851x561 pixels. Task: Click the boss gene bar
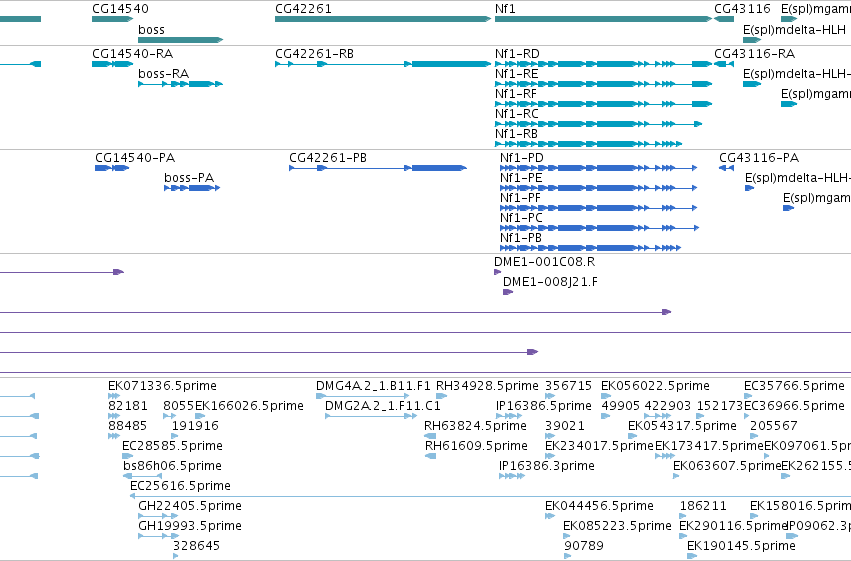click(180, 40)
